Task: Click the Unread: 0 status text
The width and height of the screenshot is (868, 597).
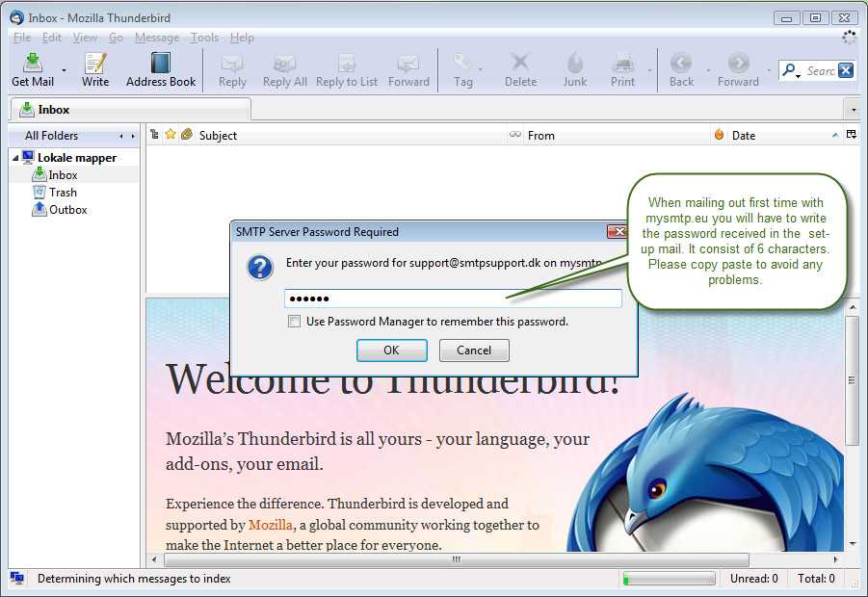Action: (754, 579)
